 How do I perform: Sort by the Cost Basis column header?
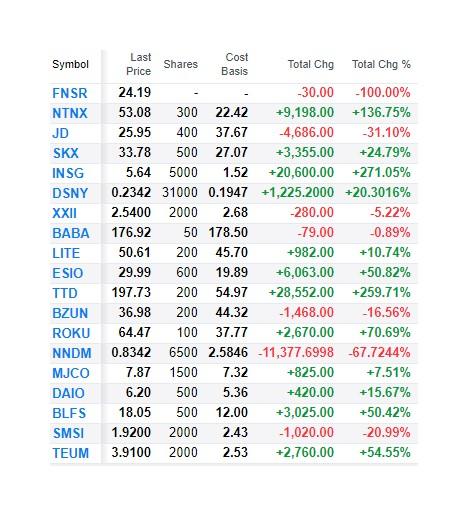[235, 64]
